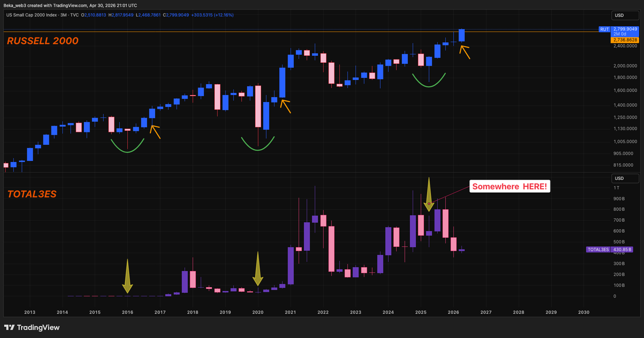Click the 2021 label on the time axis
Image resolution: width=644 pixels, height=338 pixels.
[x=291, y=312]
